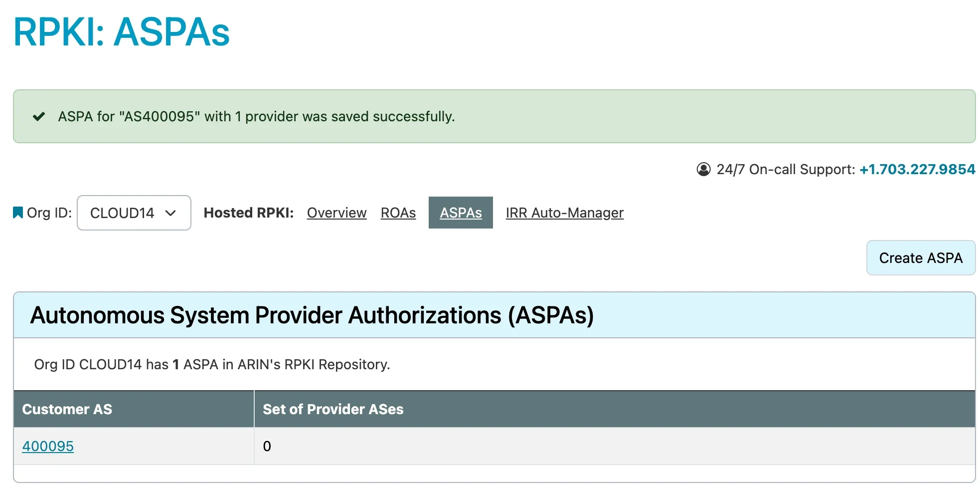The height and width of the screenshot is (485, 980).
Task: Select the highlighted ASPAs tab
Action: 461,213
